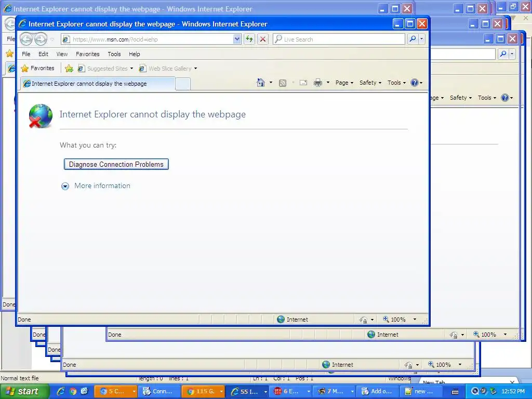This screenshot has height=399, width=532.
Task: Open the Favorites menu in the menu bar
Action: tap(87, 54)
